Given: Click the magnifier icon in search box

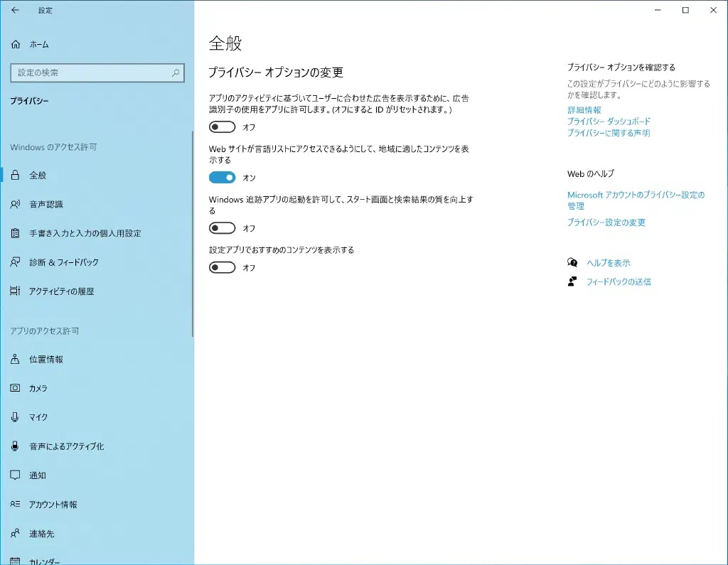Looking at the screenshot, I should [176, 72].
